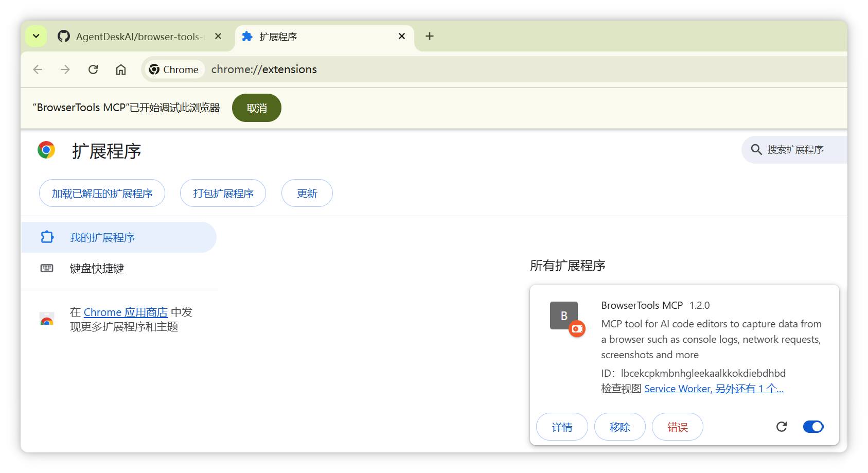Viewport: 868px width, 473px height.
Task: Select 键盘快捷键 in the sidebar
Action: (97, 269)
